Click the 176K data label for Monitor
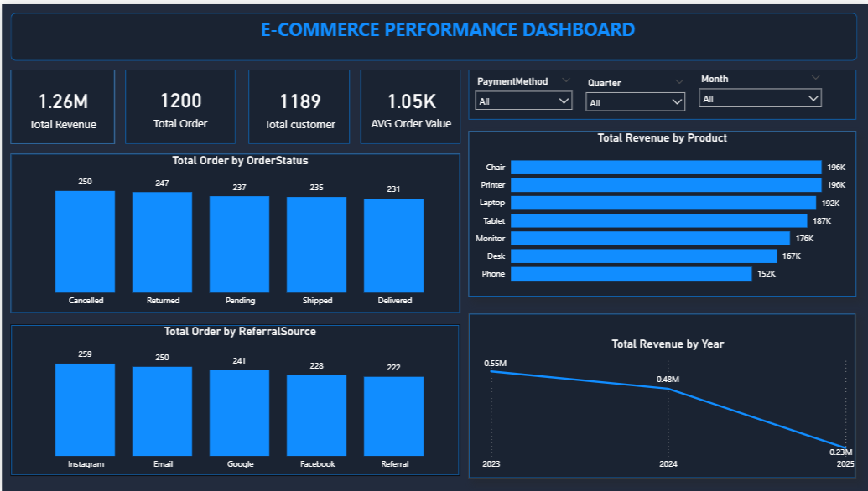Viewport: 868px width, 491px height. pyautogui.click(x=805, y=238)
